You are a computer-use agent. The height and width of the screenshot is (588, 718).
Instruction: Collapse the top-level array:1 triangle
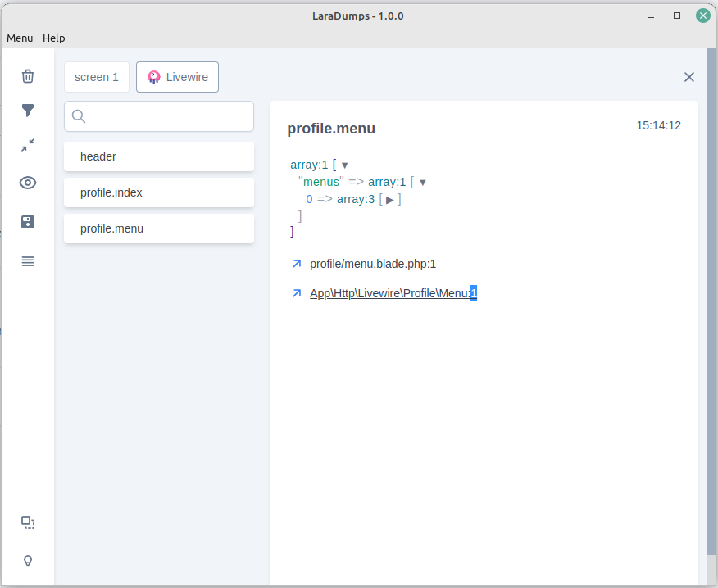coord(345,165)
